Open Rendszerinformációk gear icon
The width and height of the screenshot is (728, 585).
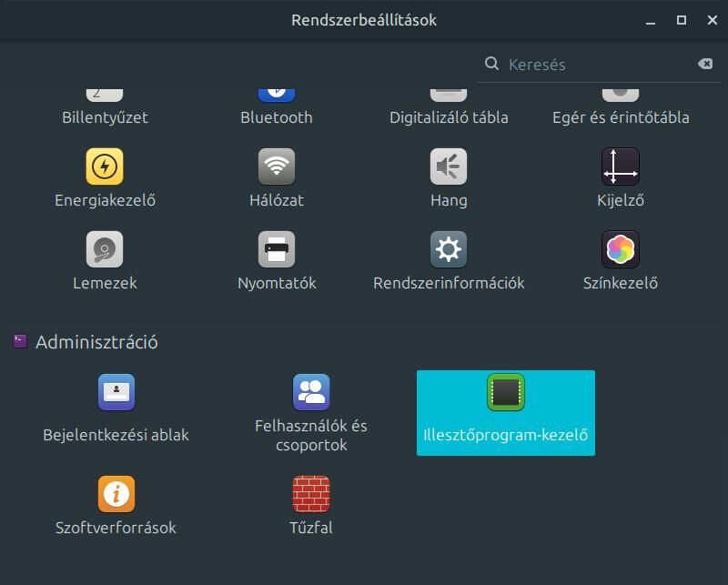click(x=449, y=249)
